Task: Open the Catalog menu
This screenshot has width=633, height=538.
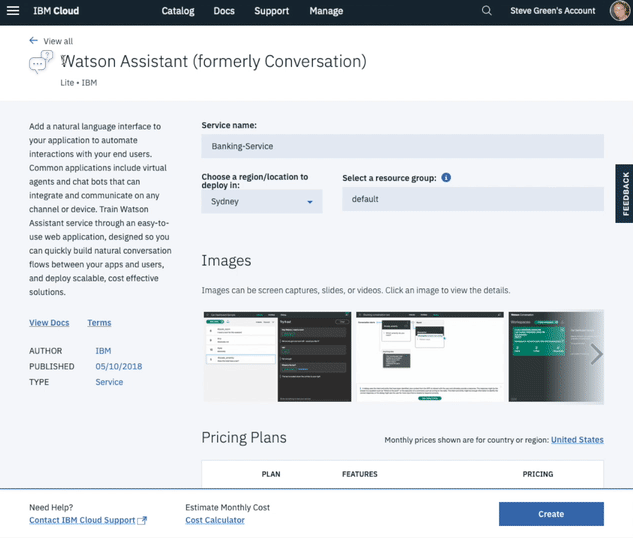Action: coord(178,11)
